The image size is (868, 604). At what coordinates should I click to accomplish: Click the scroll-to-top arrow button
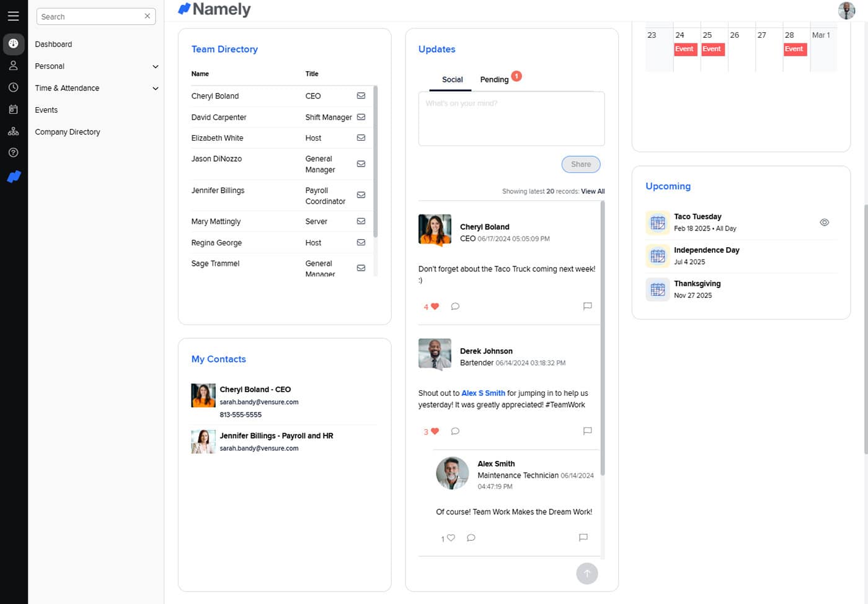(x=587, y=574)
